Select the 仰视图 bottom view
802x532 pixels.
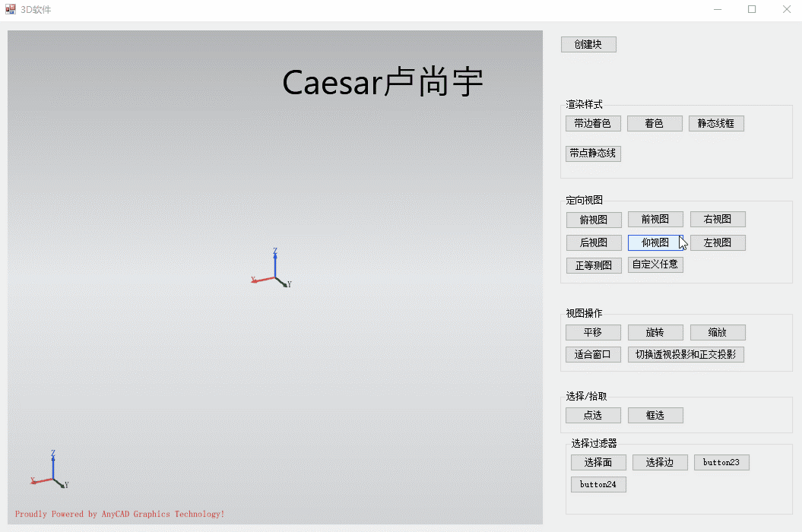tap(655, 242)
